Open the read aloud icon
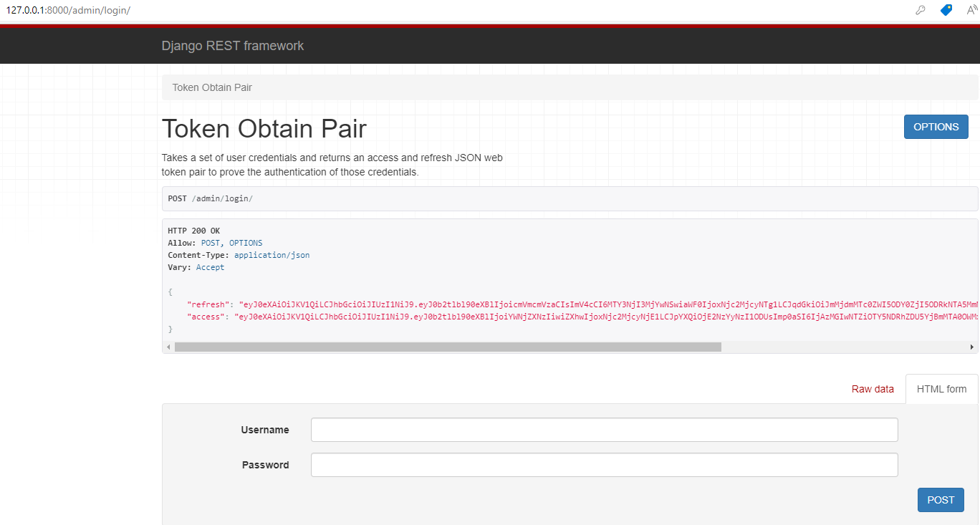This screenshot has width=980, height=525. [972, 10]
